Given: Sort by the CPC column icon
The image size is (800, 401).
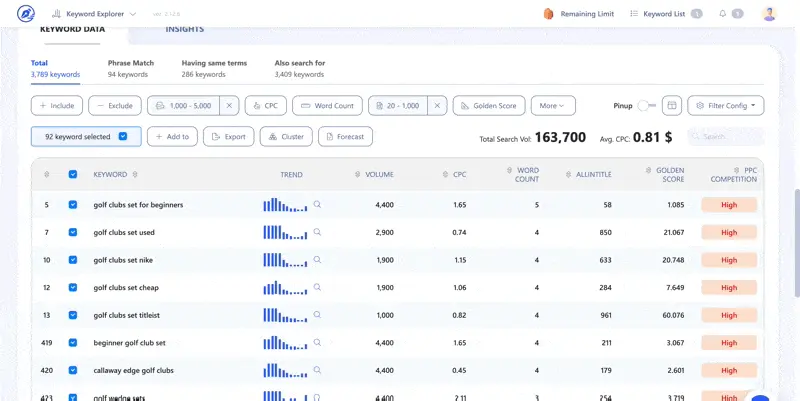Looking at the screenshot, I should (x=445, y=174).
